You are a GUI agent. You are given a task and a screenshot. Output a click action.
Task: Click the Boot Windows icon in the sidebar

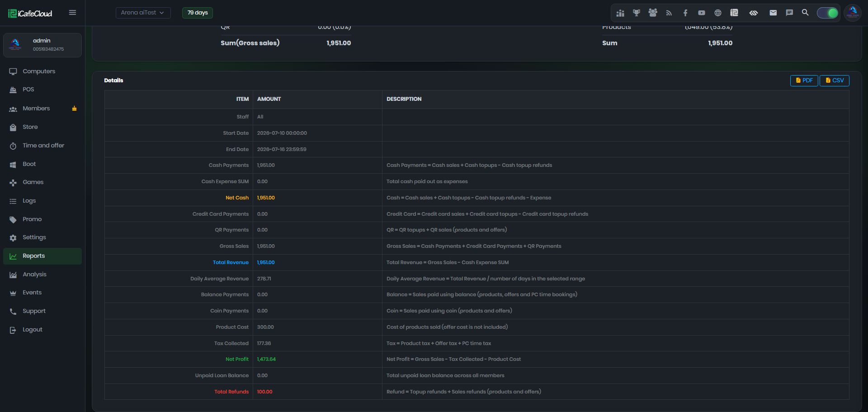tap(13, 164)
